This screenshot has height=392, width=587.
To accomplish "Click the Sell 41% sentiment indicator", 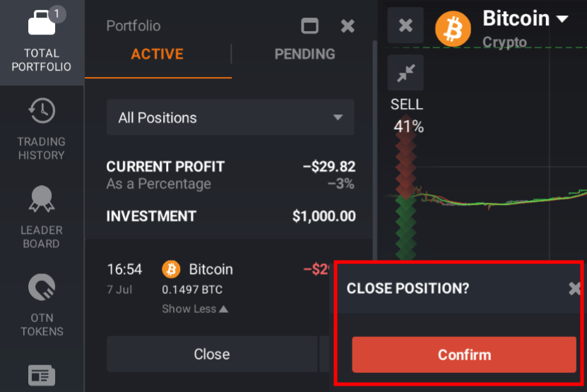I will 408,117.
